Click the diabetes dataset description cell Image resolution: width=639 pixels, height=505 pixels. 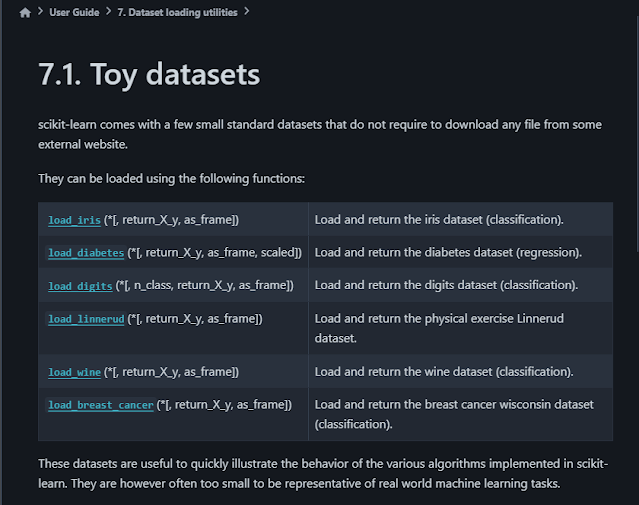pyautogui.click(x=448, y=252)
